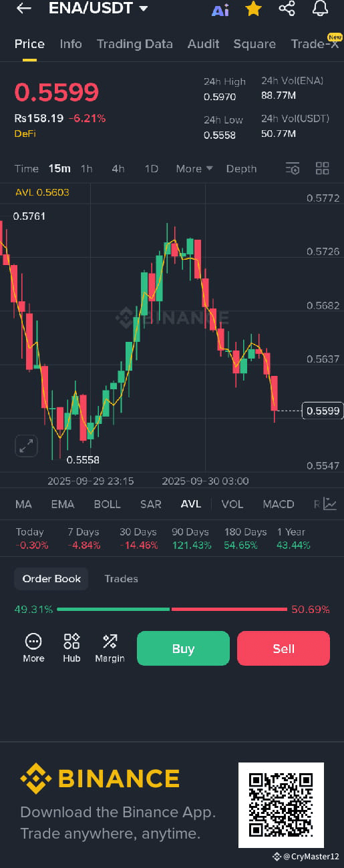Screen dimensions: 344x868
Task: Tap the 24h Low value 0.5558
Action: pos(220,136)
